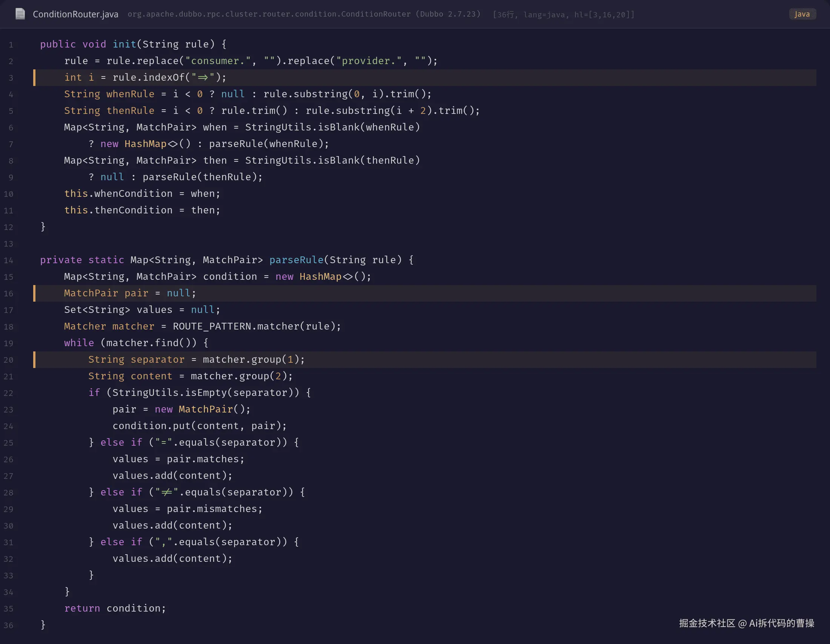This screenshot has height=644, width=830.
Task: Click the not-equals separator condition on line 28
Action: pos(221,492)
